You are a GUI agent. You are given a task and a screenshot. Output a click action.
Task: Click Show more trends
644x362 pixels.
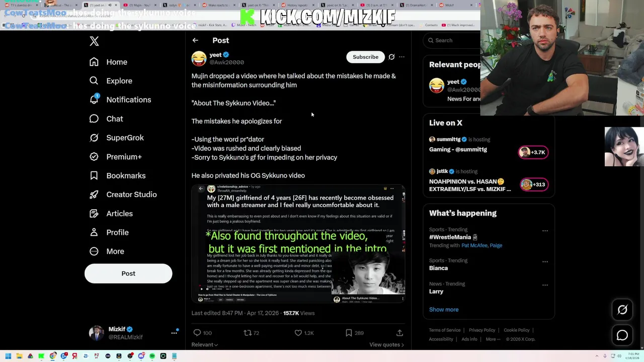point(444,310)
